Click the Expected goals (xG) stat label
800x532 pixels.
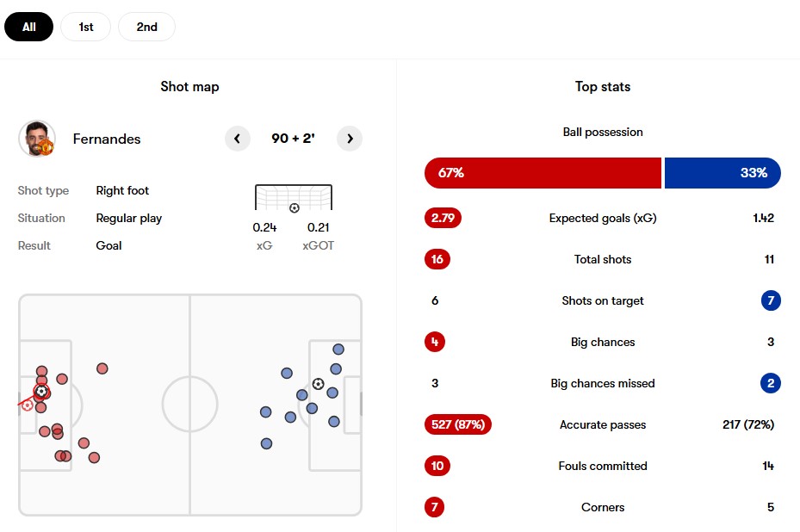point(603,219)
